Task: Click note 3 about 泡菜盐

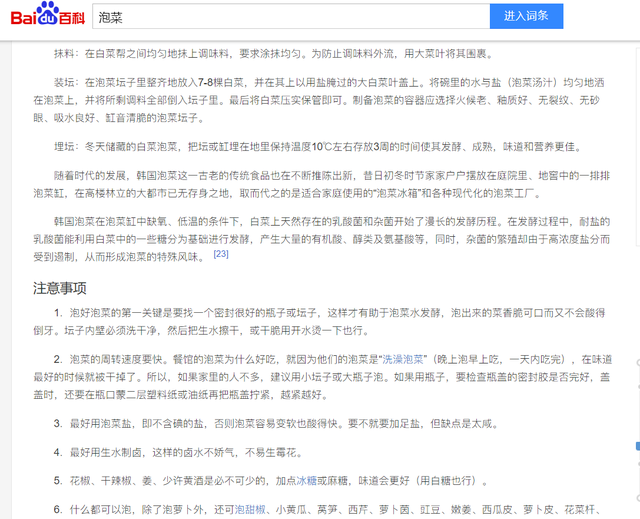Action: click(277, 424)
